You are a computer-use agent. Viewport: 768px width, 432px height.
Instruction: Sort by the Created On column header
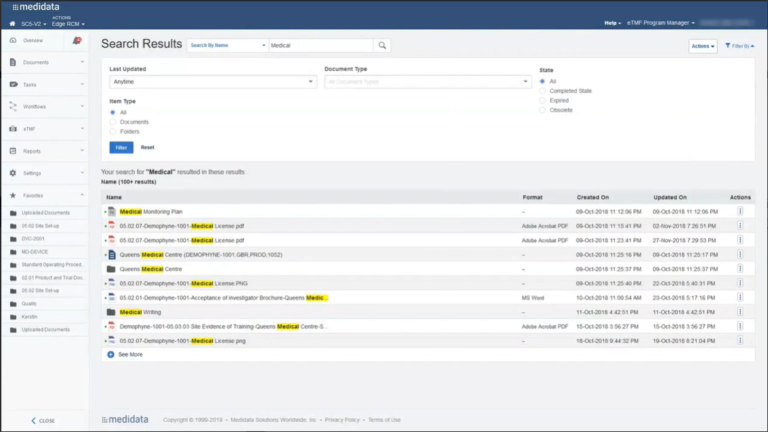coord(593,197)
